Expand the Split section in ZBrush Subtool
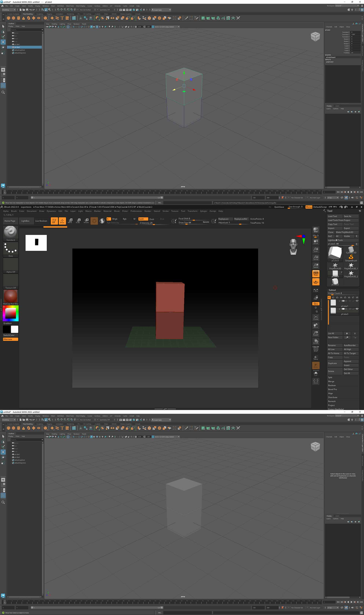Screen dimensions: 364x615 pyautogui.click(x=330, y=377)
